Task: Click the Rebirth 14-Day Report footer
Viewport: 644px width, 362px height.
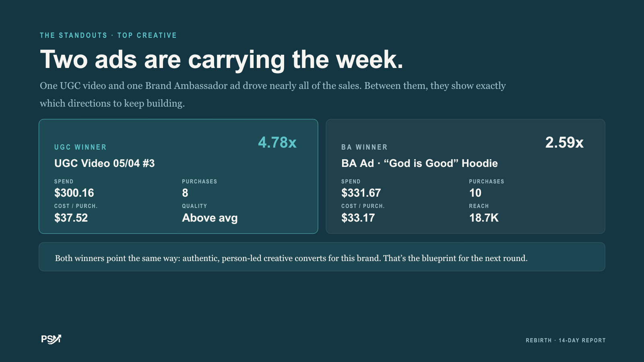Action: click(566, 340)
